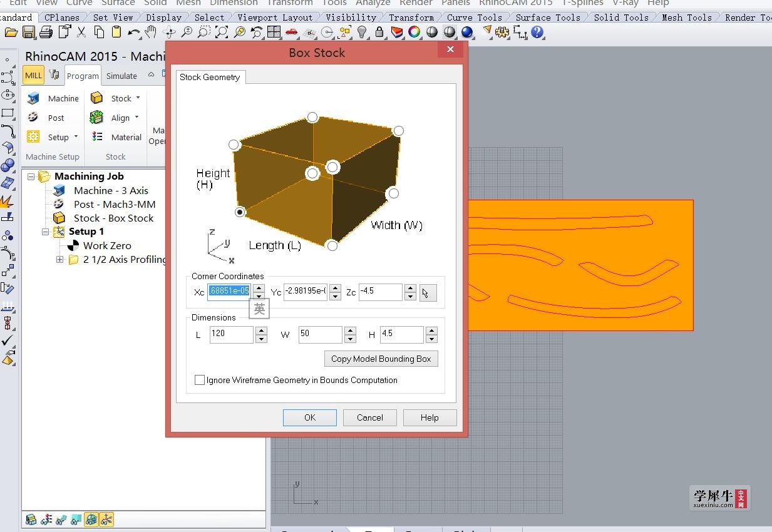772x532 pixels.
Task: Click OK in Box Stock dialog
Action: tap(310, 417)
